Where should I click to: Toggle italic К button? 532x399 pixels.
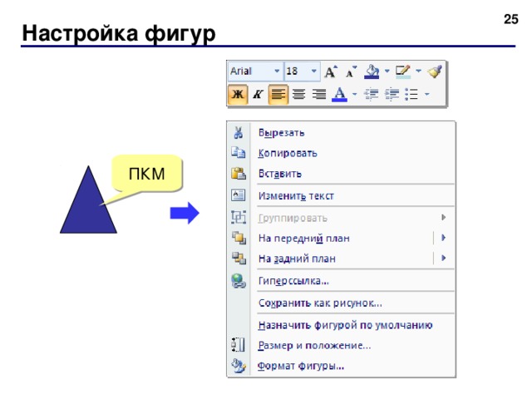point(258,94)
